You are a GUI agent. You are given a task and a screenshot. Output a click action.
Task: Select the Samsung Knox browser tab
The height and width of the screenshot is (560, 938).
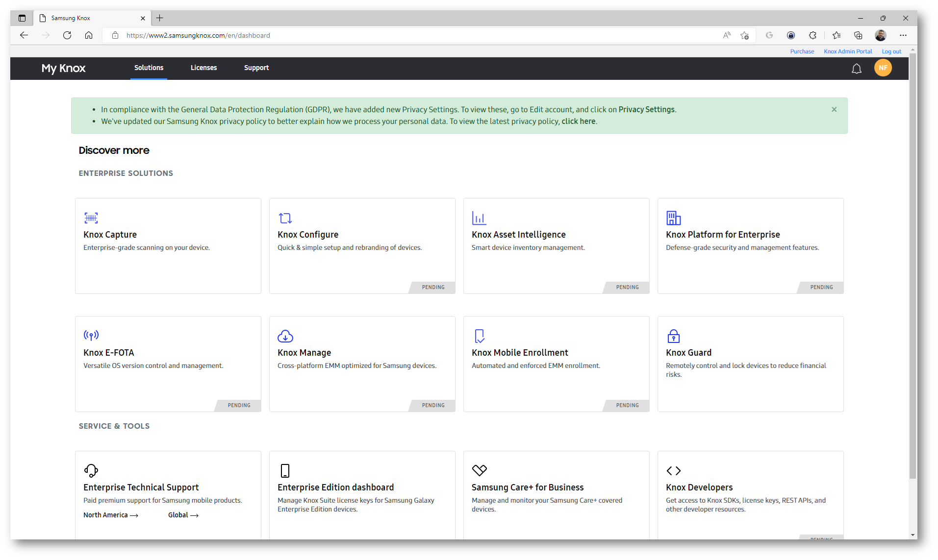click(92, 18)
